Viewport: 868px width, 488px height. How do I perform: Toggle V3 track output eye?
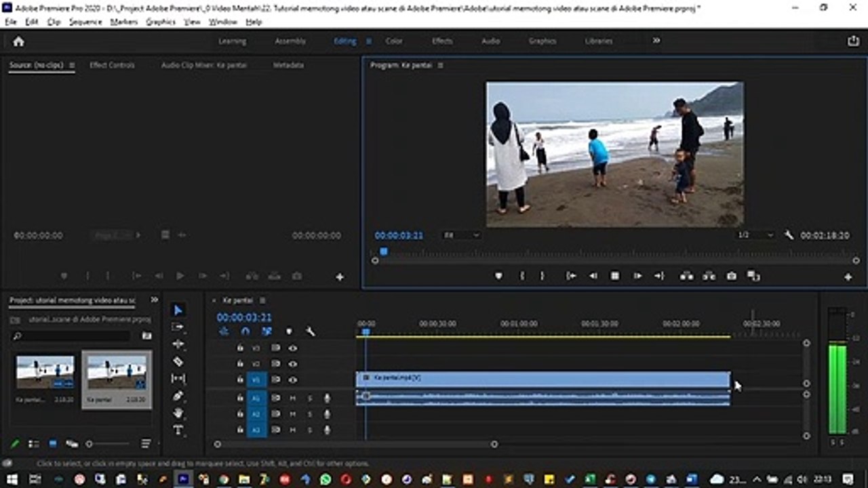click(293, 348)
